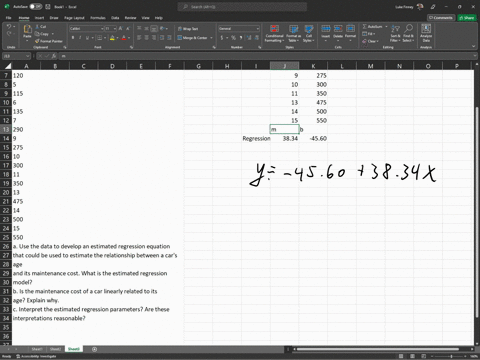The width and height of the screenshot is (480, 360).
Task: Open Find & Select
Action: (408, 33)
